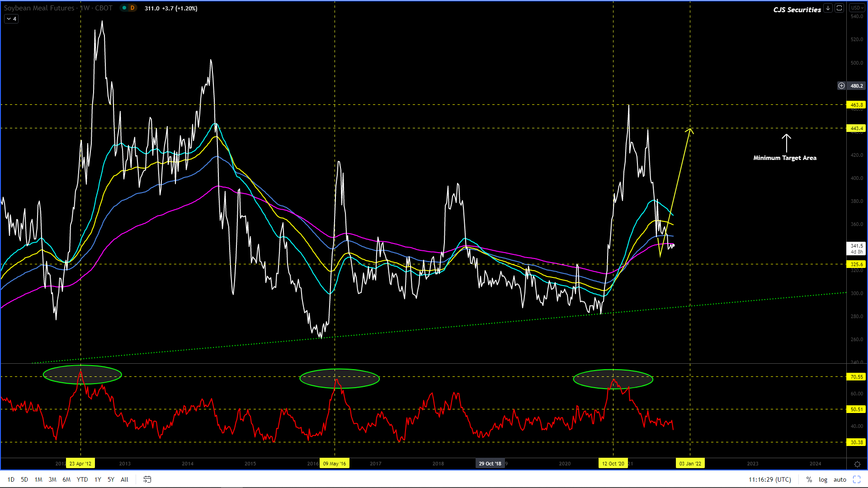Click the chart settings gear icon
Viewport: 868px width, 488px height.
pyautogui.click(x=857, y=464)
